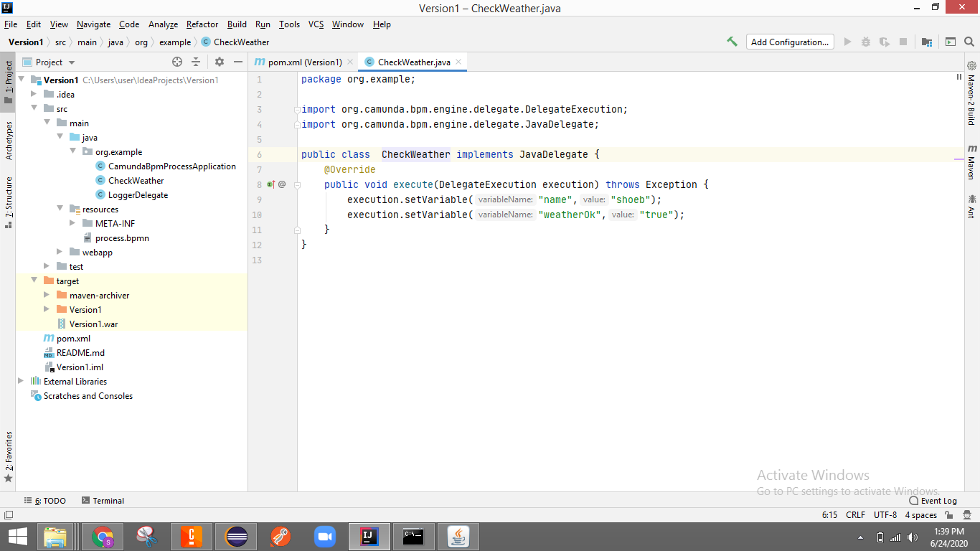Click the implements gutter icon on line 8
Image resolution: width=980 pixels, height=551 pixels.
(x=270, y=184)
